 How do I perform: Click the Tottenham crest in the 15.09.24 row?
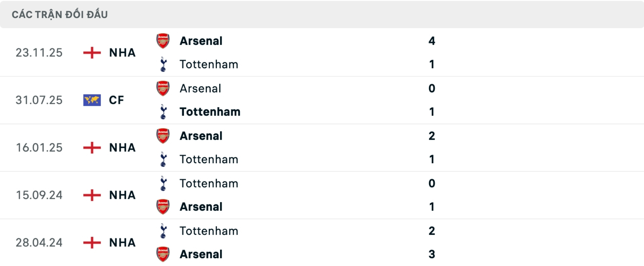(x=163, y=183)
